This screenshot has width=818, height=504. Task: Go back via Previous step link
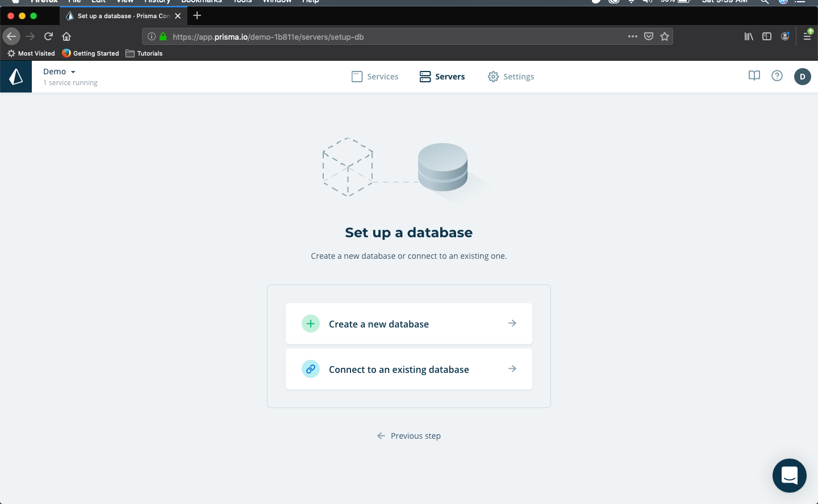click(x=409, y=436)
